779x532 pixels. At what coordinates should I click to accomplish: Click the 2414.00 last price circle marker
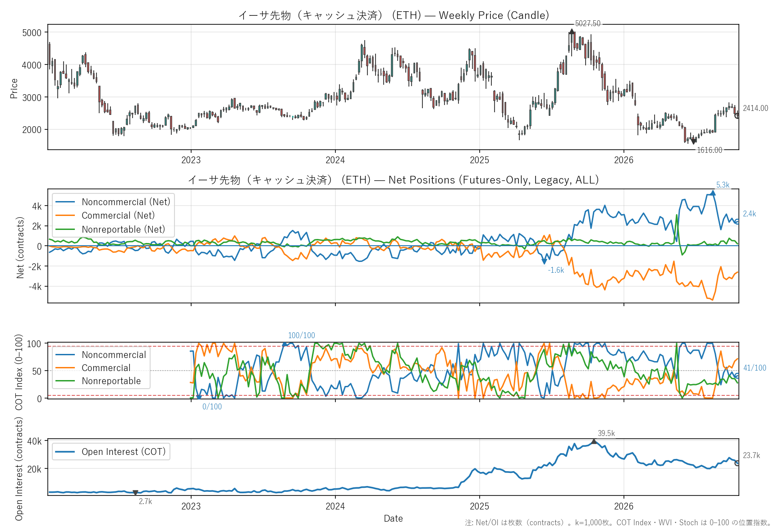coord(738,116)
